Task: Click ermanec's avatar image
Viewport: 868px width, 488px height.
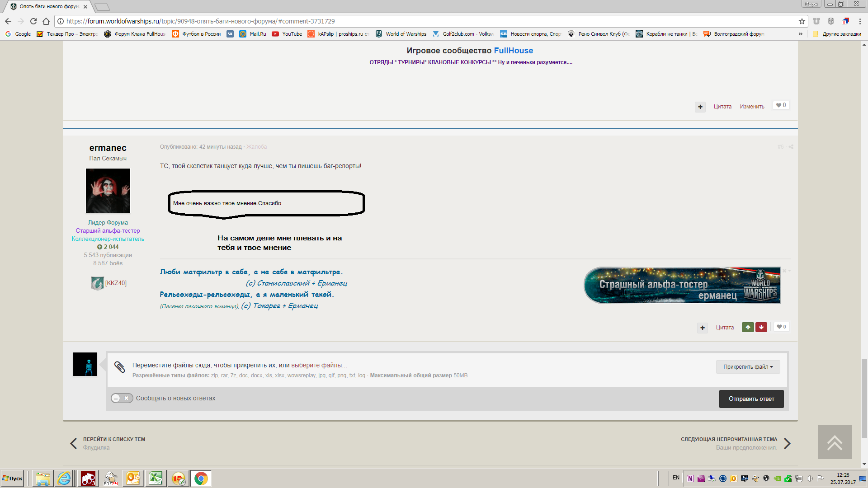Action: tap(108, 191)
